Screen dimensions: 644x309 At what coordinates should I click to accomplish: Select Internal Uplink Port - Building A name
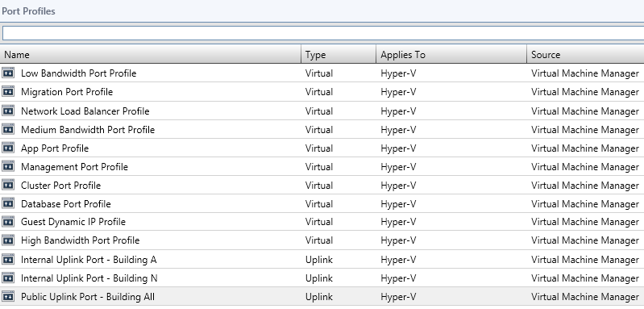point(89,260)
